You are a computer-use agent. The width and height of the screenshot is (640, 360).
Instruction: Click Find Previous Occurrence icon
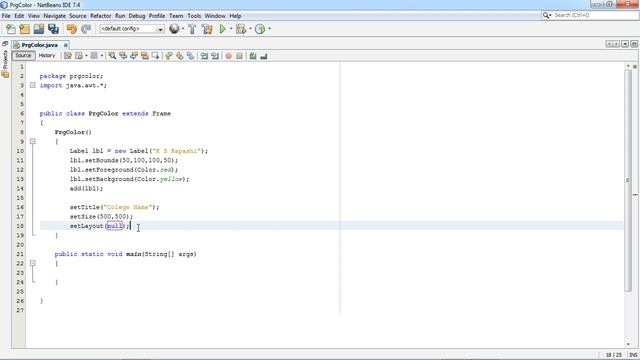pyautogui.click(x=123, y=56)
